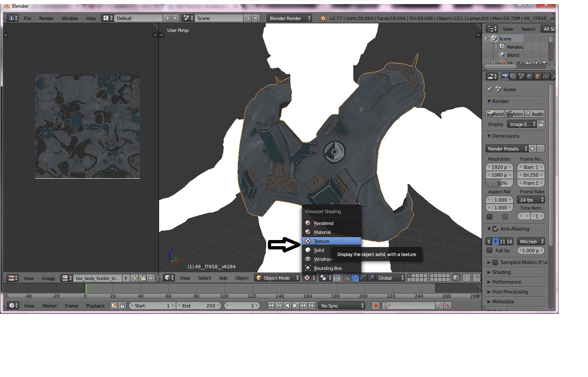Image resolution: width=588 pixels, height=377 pixels.
Task: Open the pivot point selector icon
Action: click(x=325, y=278)
